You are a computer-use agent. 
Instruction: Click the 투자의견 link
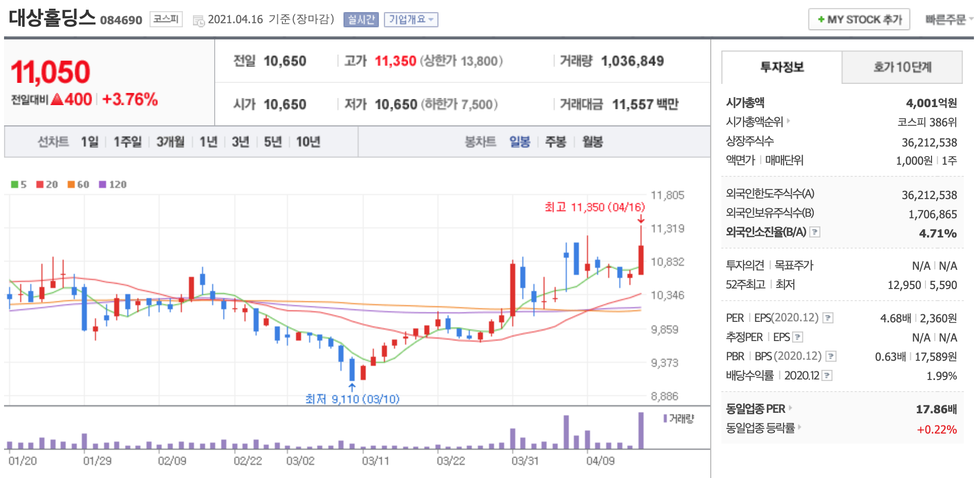[x=745, y=265]
